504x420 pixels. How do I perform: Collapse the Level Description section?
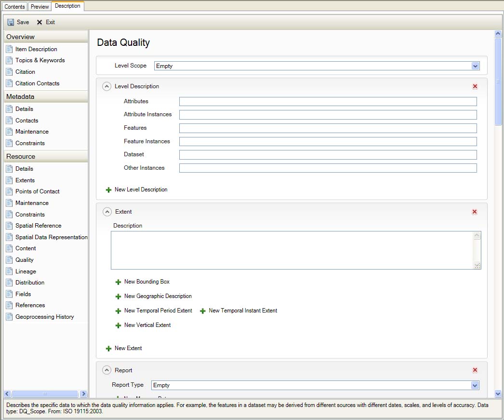click(x=107, y=87)
